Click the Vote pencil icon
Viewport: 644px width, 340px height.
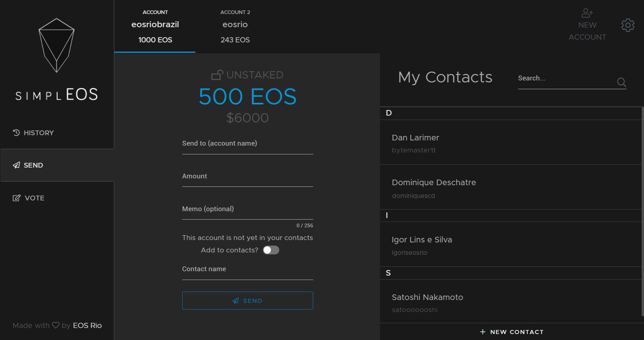pos(16,198)
